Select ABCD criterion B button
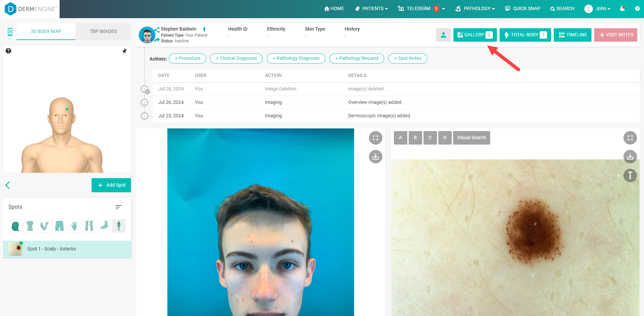644x316 pixels. coord(415,138)
